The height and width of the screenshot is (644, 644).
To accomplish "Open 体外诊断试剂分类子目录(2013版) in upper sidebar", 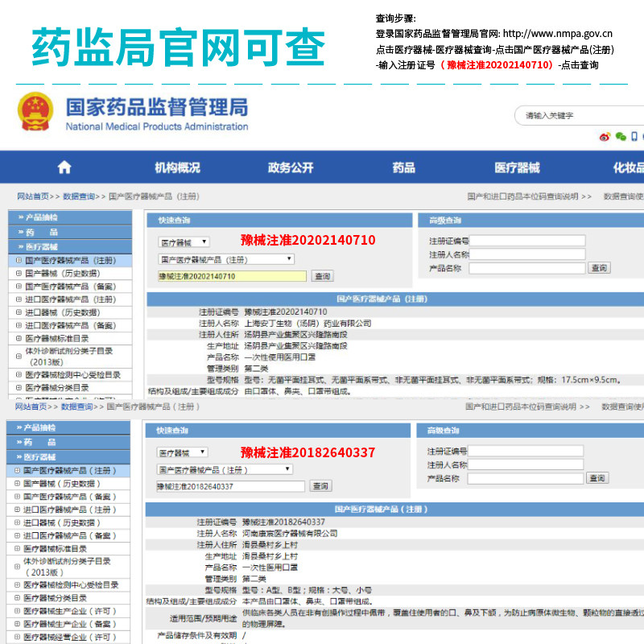I will tap(68, 356).
